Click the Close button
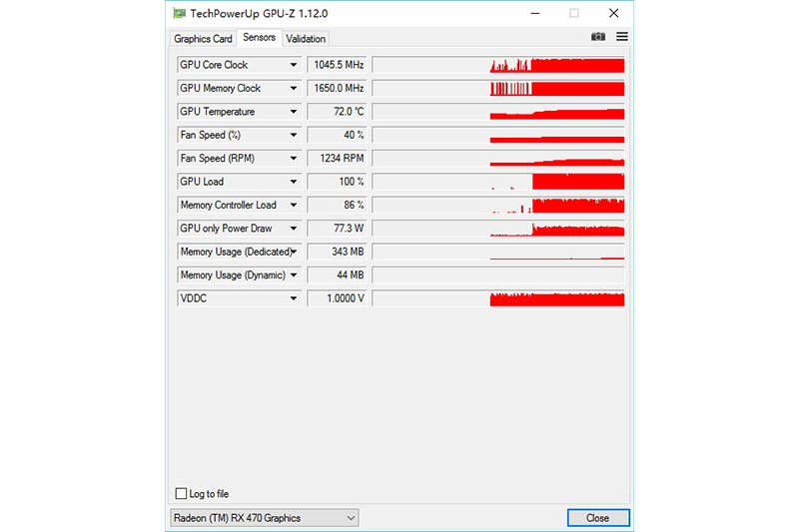Image resolution: width=799 pixels, height=532 pixels. [x=598, y=518]
